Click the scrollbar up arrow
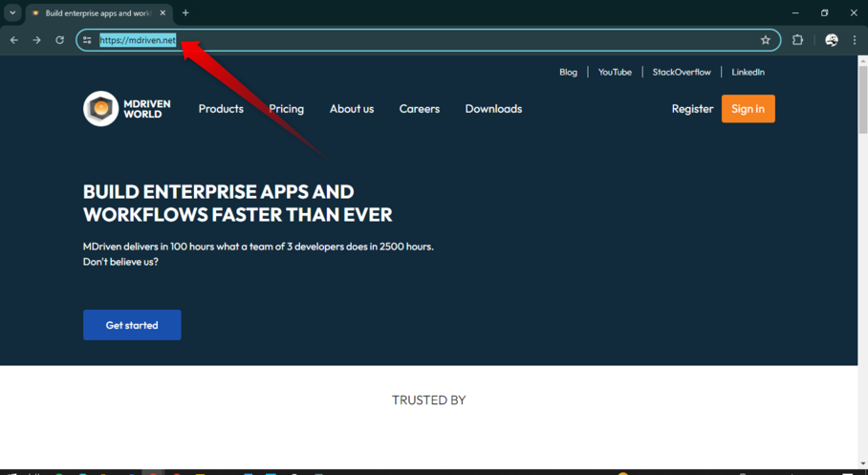Image resolution: width=868 pixels, height=475 pixels. 862,60
